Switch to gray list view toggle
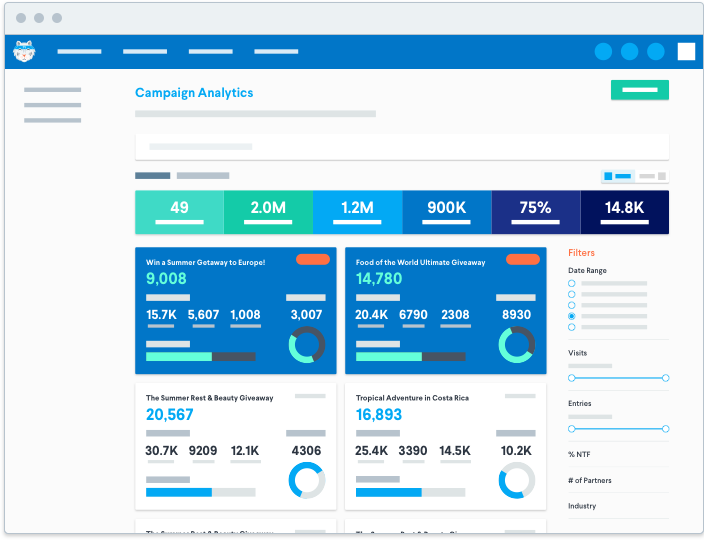The height and width of the screenshot is (540, 704). pyautogui.click(x=652, y=176)
